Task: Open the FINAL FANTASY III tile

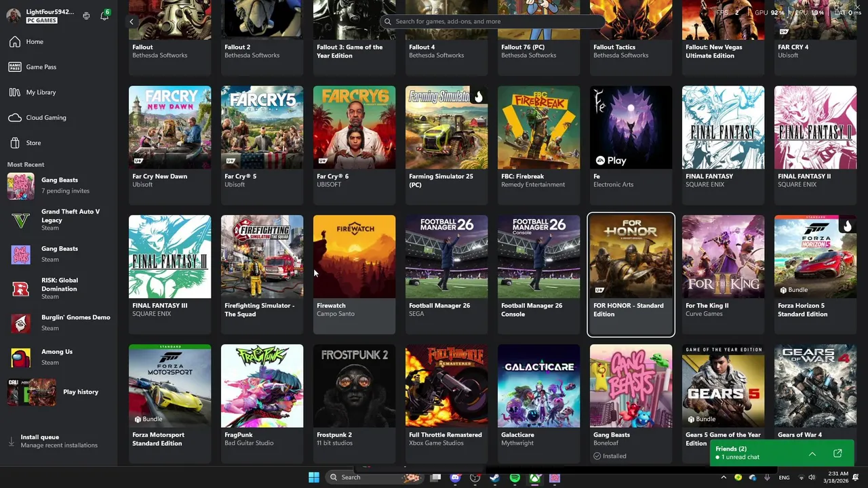Action: pyautogui.click(x=170, y=274)
